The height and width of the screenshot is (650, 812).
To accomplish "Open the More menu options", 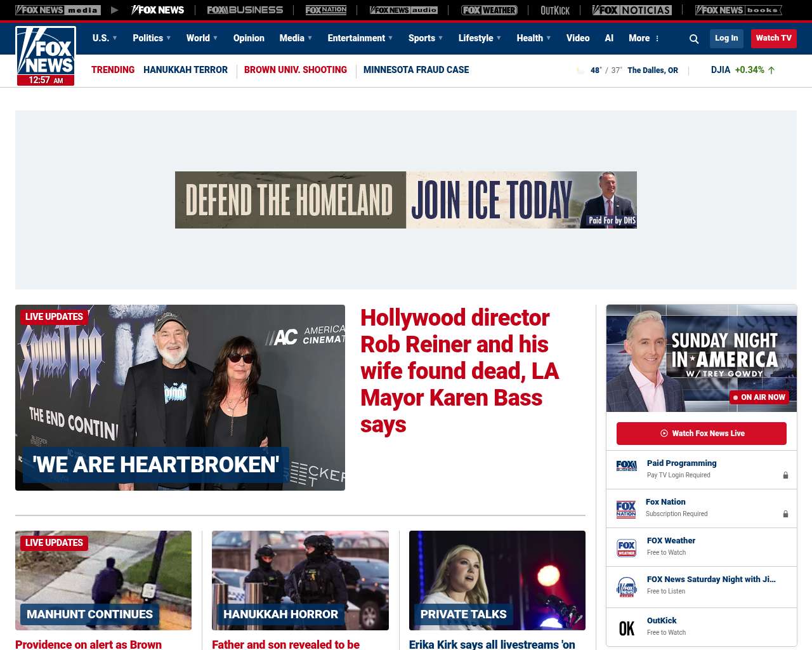I will coord(644,38).
